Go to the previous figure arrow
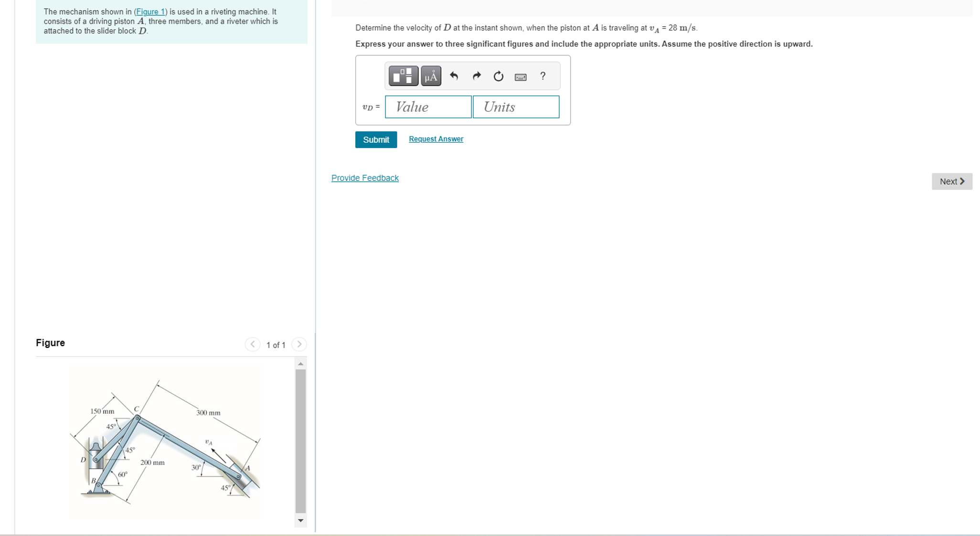The image size is (980, 536). click(252, 344)
